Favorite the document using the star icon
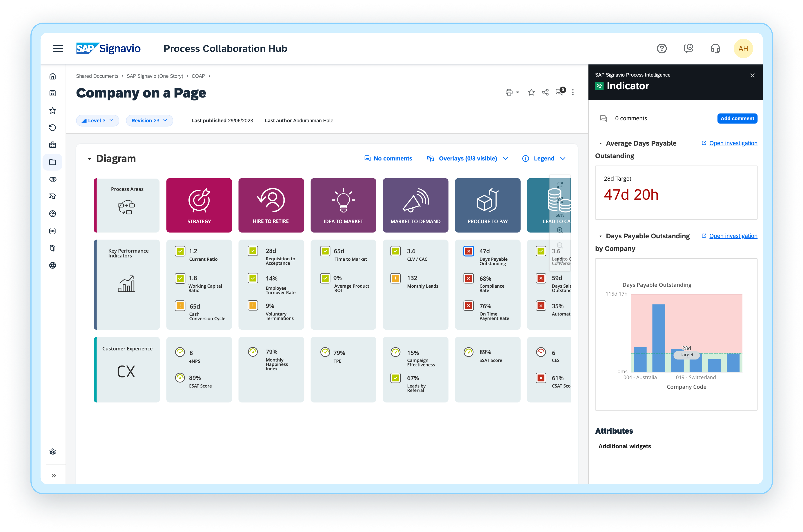Screen dimensions: 803x532 (531, 92)
